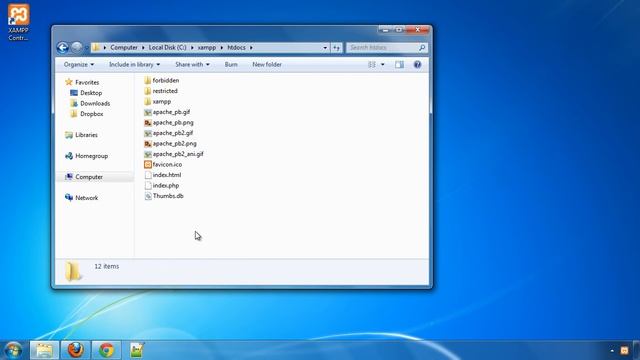
Task: Select the apache_pb.png file icon
Action: pyautogui.click(x=148, y=122)
